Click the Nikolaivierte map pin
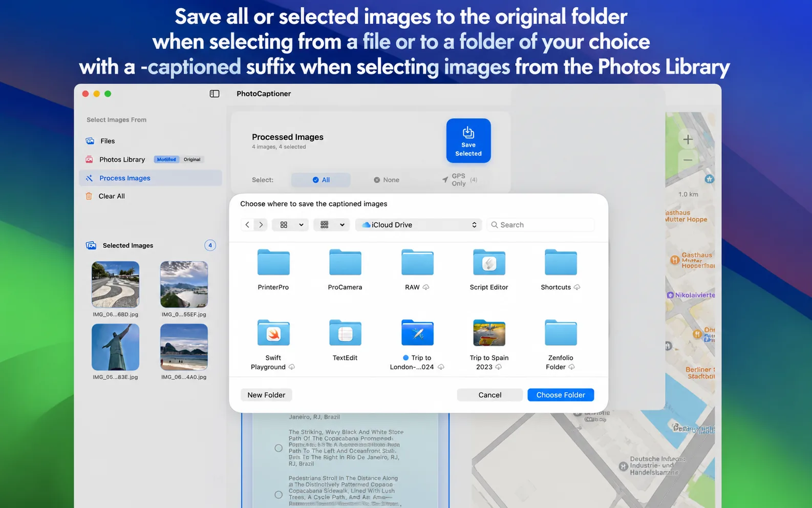This screenshot has width=812, height=508. 670,295
